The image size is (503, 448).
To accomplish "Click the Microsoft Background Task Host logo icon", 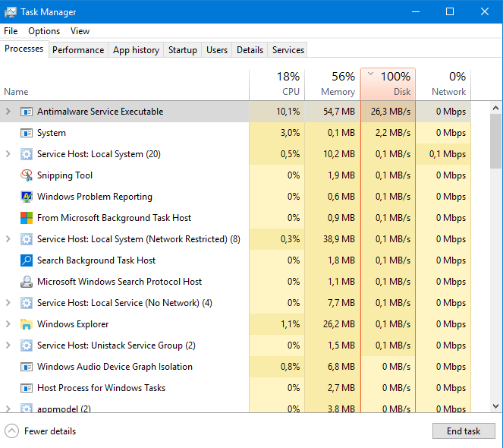I will (x=27, y=218).
